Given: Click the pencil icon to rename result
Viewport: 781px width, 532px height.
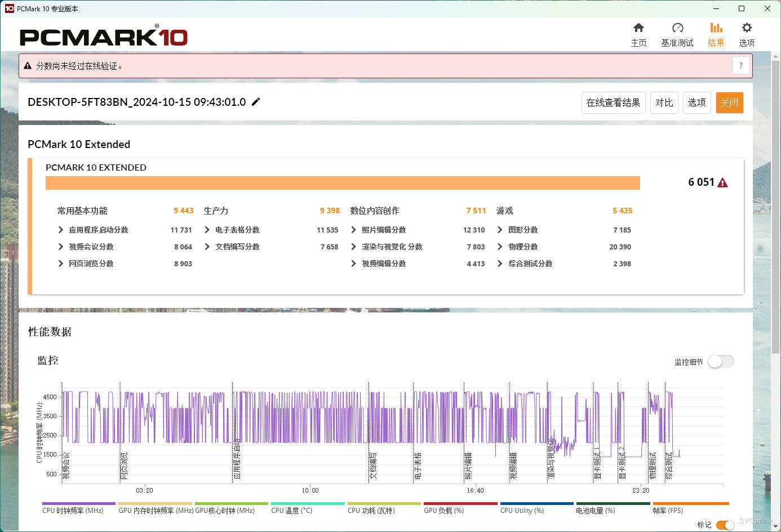Looking at the screenshot, I should (256, 102).
